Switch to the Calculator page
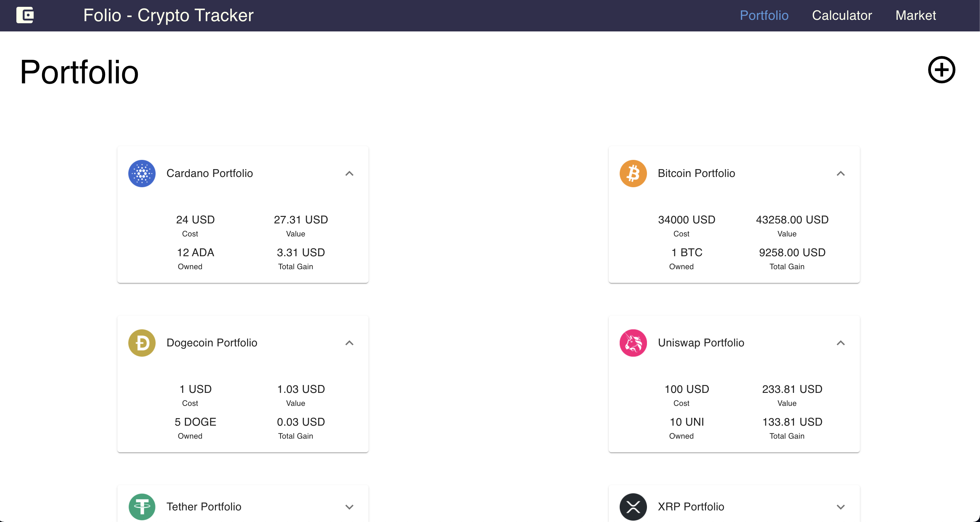The image size is (980, 522). (842, 15)
